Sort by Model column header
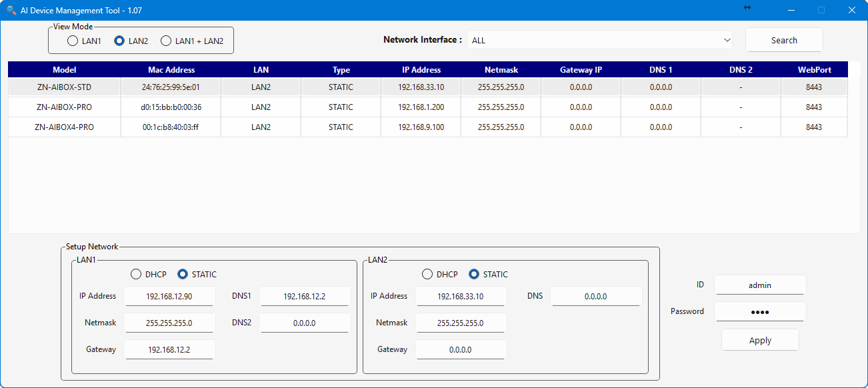This screenshot has width=868, height=388. [x=64, y=70]
